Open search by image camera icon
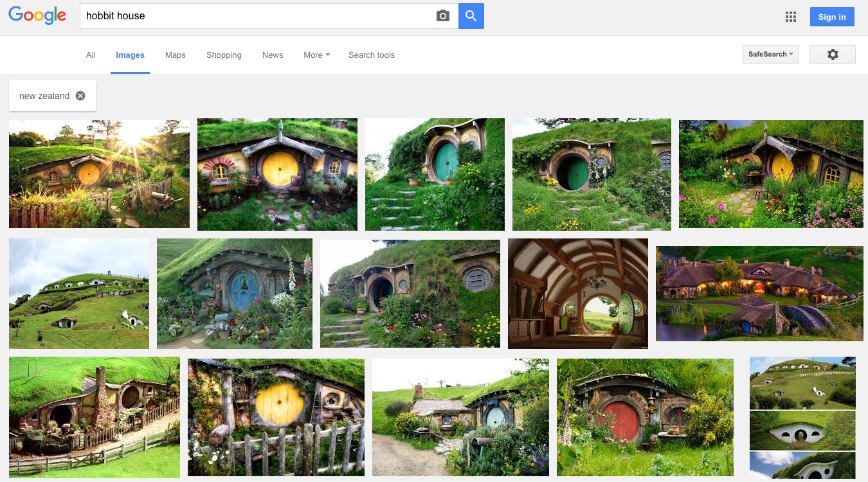The width and height of the screenshot is (868, 482). tap(443, 16)
